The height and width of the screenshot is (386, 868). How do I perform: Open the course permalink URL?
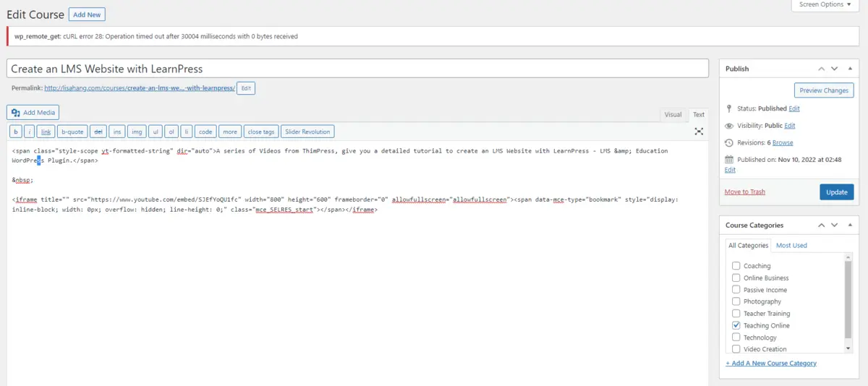(140, 88)
